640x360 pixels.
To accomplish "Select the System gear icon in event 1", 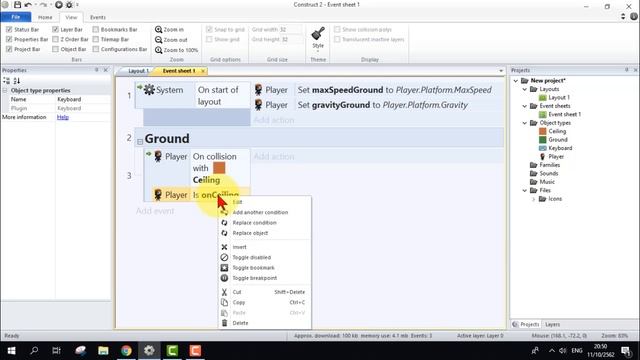I will pyautogui.click(x=149, y=89).
